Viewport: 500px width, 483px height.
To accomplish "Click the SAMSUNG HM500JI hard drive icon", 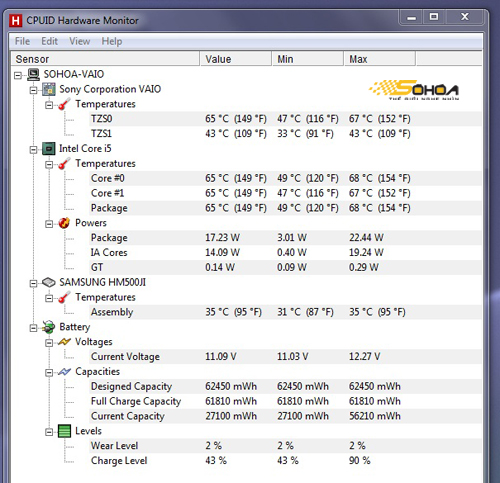I will [x=49, y=283].
